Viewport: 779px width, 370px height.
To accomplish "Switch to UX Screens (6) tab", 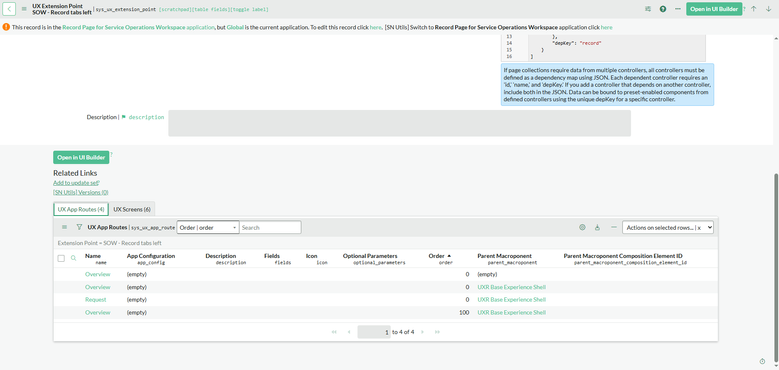I will point(132,209).
